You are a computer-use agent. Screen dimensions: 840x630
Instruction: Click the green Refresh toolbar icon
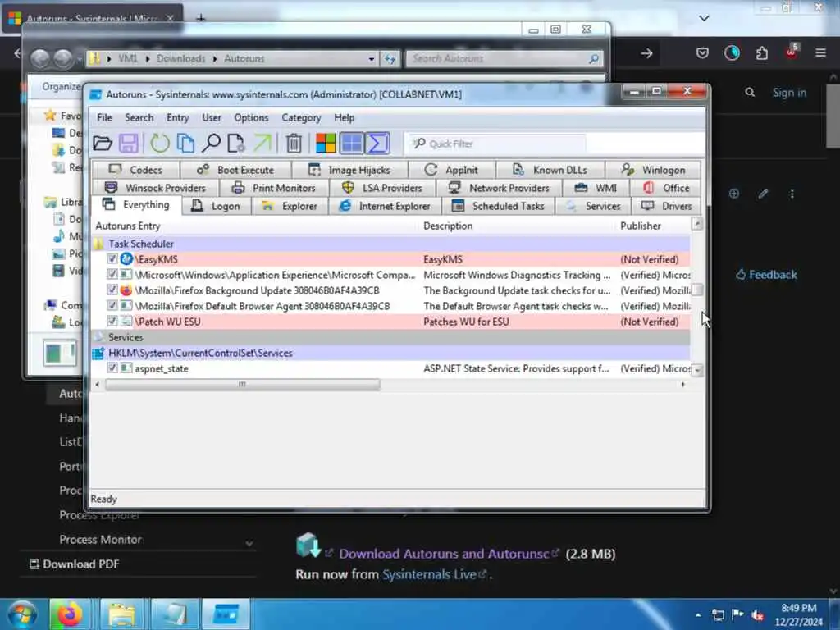(x=160, y=144)
